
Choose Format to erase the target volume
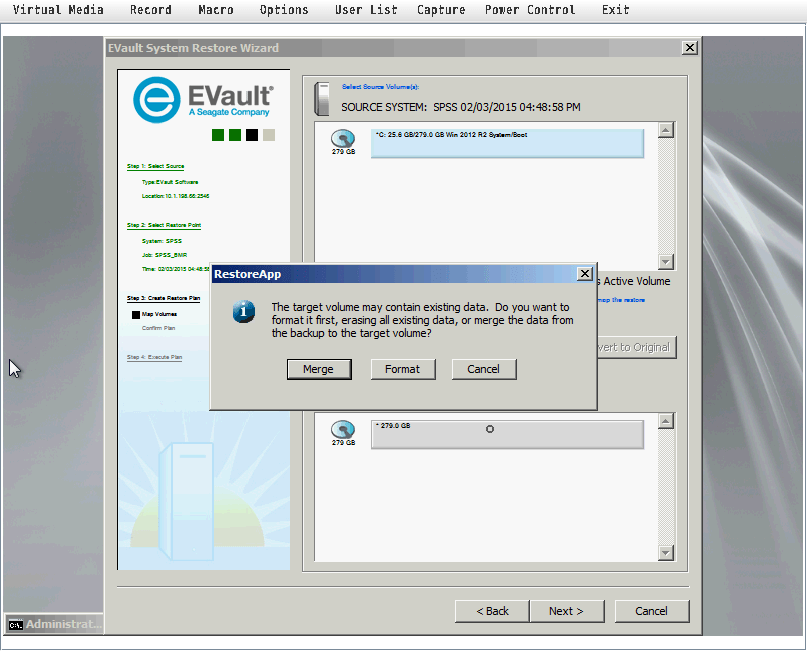coord(403,370)
